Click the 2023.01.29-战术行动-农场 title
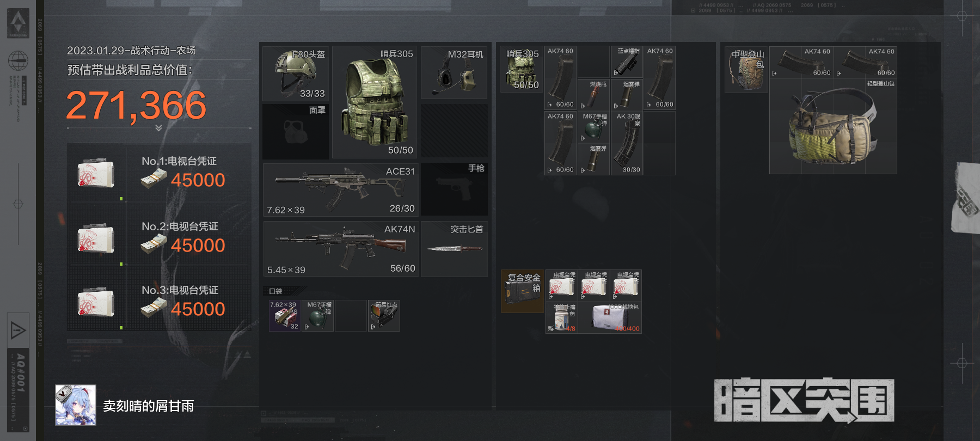Screen dimensions: 980x441 pos(131,51)
